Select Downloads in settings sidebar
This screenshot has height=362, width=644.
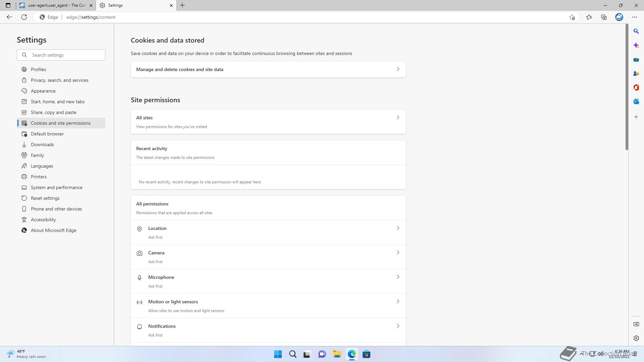(42, 144)
